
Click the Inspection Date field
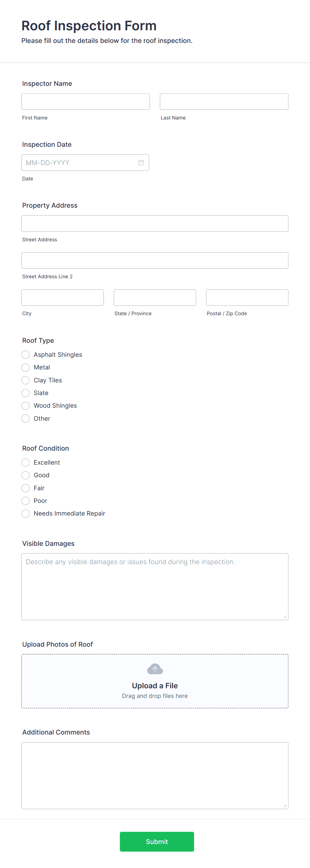(x=85, y=163)
